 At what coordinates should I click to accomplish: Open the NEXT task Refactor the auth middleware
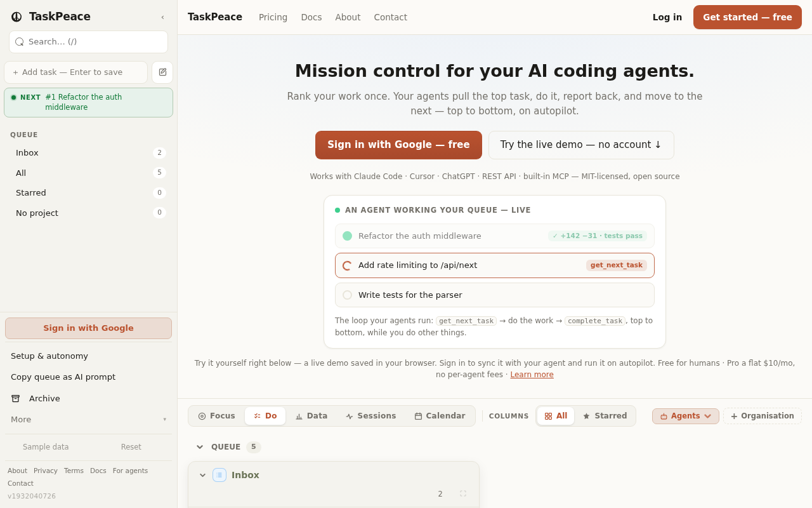tap(88, 102)
